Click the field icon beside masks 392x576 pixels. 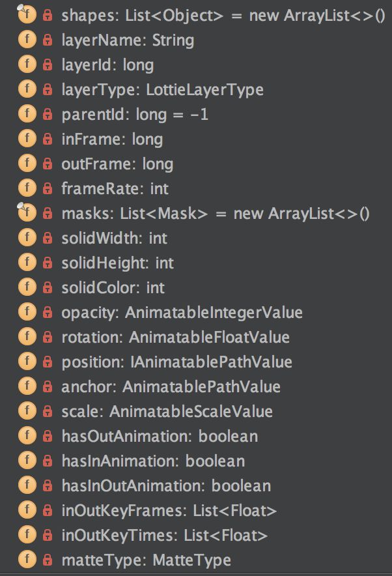[27, 212]
